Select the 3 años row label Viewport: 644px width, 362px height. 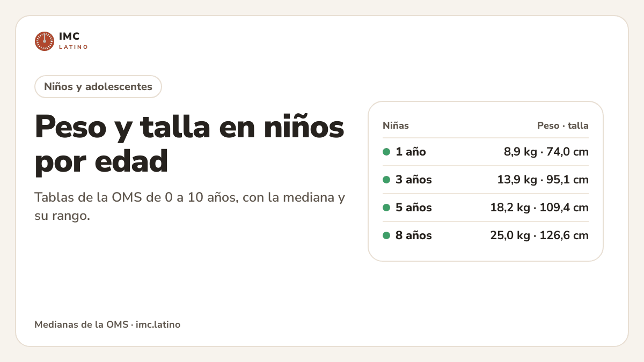click(414, 180)
